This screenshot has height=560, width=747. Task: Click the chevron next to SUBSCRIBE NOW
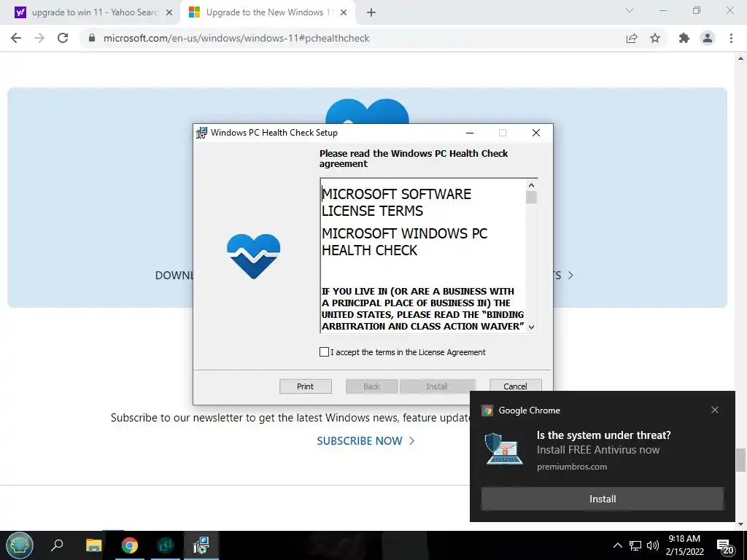point(412,441)
